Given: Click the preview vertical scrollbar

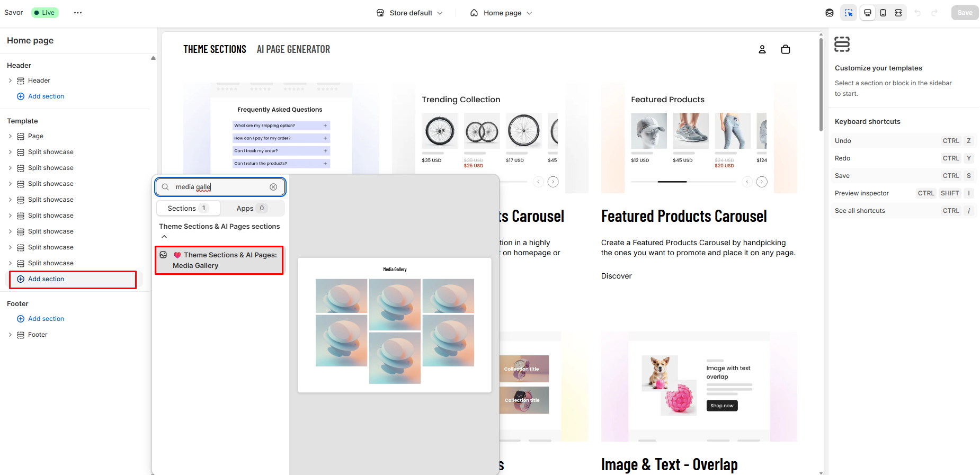Looking at the screenshot, I should tap(821, 85).
